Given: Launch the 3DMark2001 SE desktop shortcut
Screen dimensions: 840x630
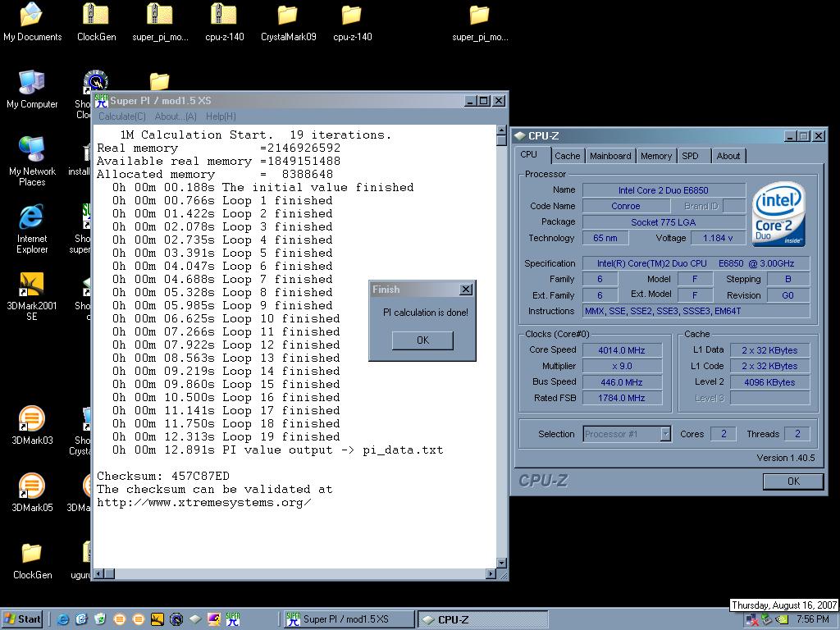Looking at the screenshot, I should [x=32, y=296].
